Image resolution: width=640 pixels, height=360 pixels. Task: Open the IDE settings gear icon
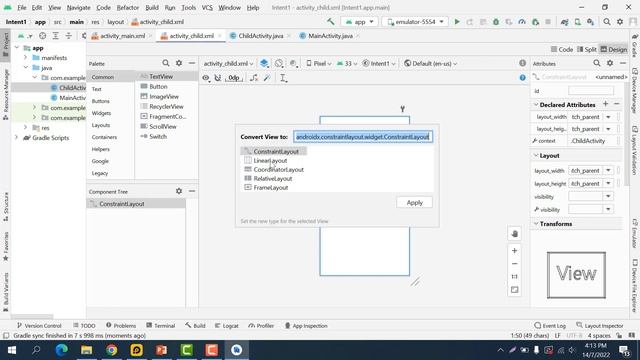[x=620, y=22]
